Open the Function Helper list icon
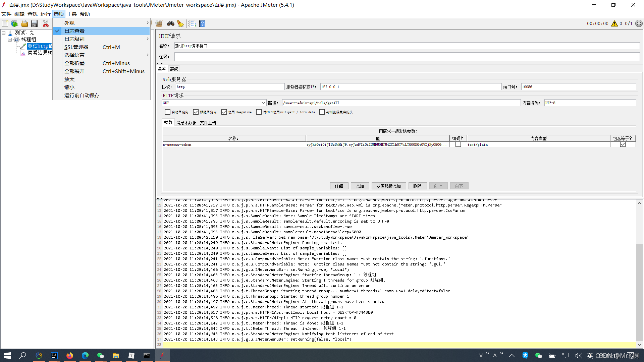The width and height of the screenshot is (644, 362). pos(192,23)
